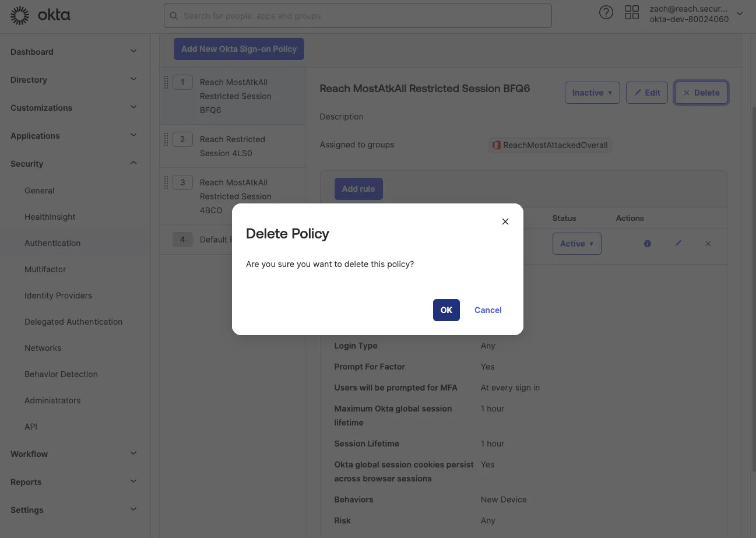756x538 pixels.
Task: Click the Delete policy button
Action: pyautogui.click(x=701, y=93)
